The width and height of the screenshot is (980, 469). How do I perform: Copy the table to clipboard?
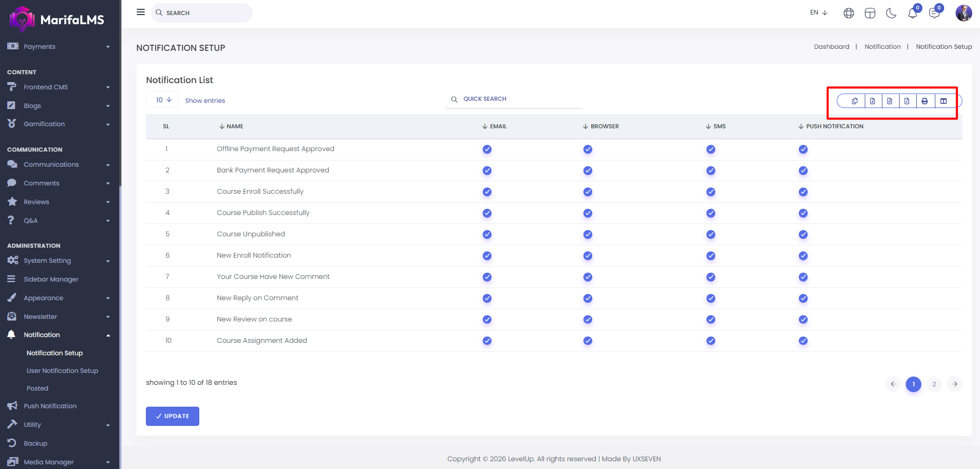854,101
